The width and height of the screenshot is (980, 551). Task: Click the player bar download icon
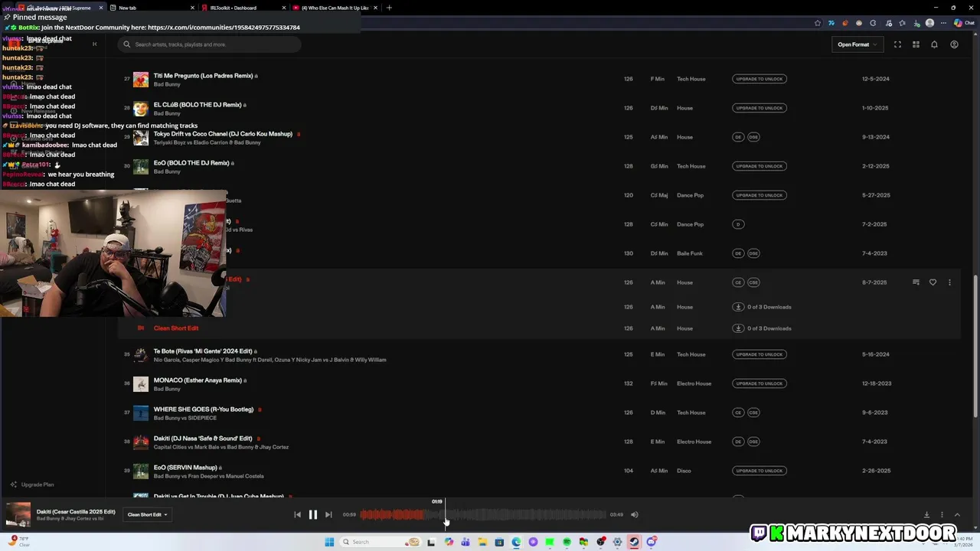926,514
